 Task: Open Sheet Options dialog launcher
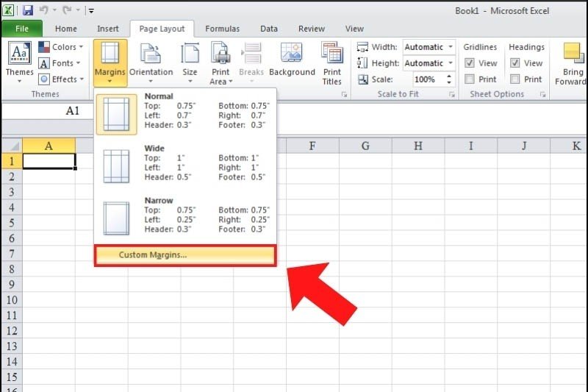point(542,95)
